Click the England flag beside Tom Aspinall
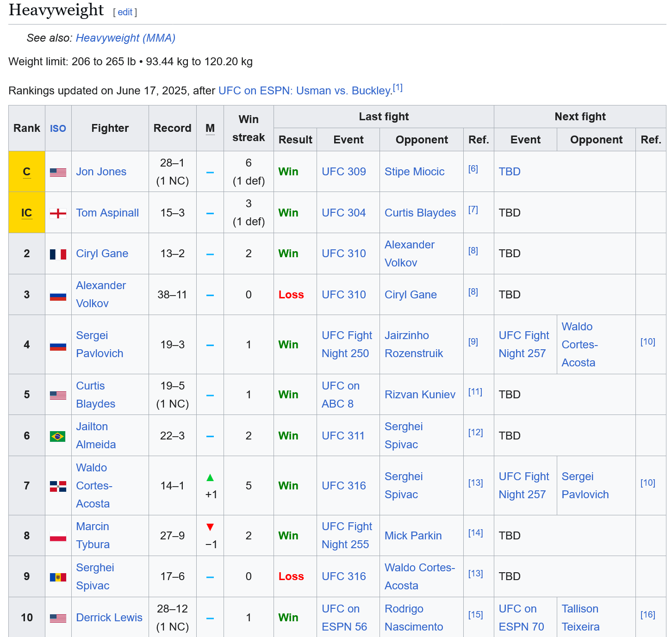 [x=58, y=213]
